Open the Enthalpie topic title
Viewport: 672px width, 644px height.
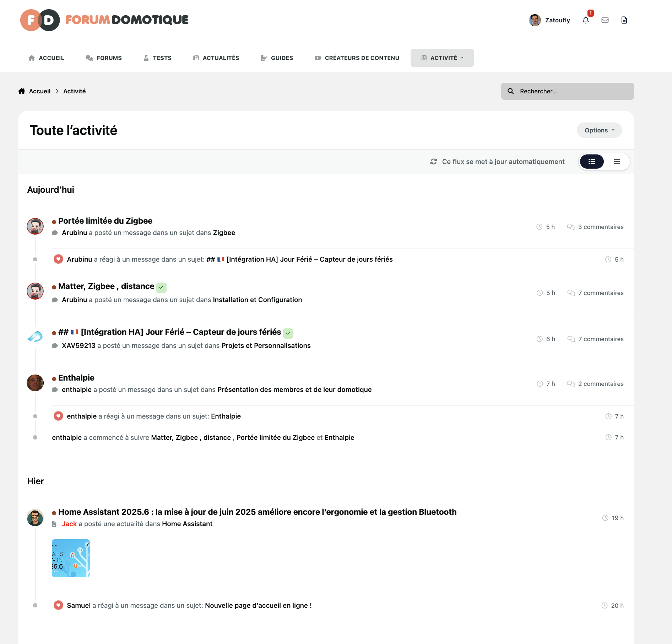pos(76,378)
